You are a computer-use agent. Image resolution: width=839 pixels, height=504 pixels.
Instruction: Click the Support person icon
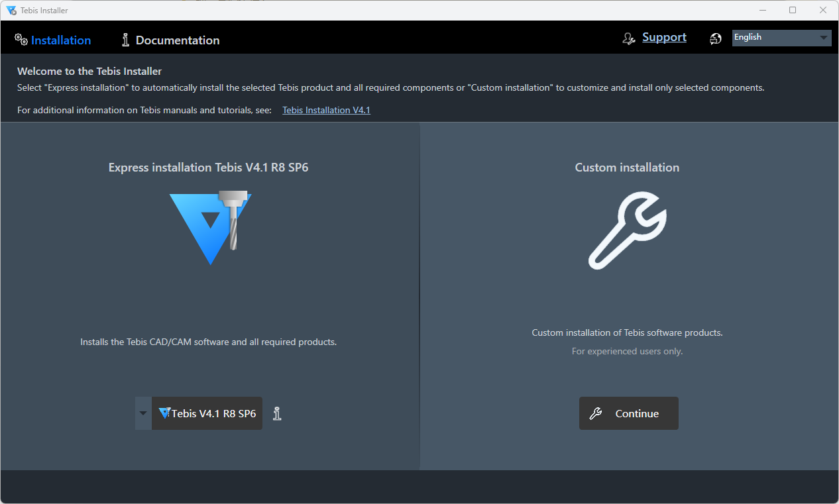[x=629, y=39]
